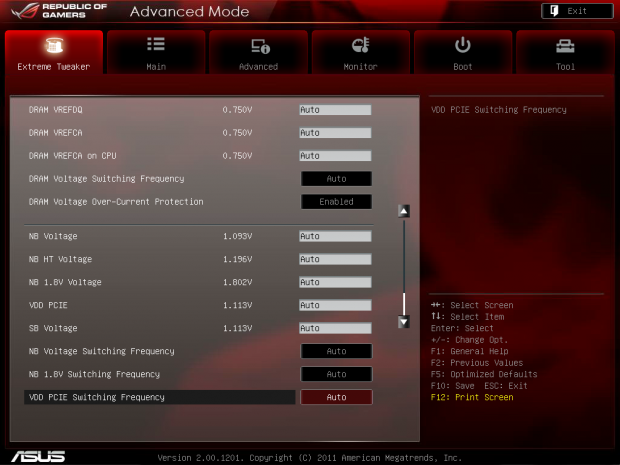Viewport: 620px width, 465px height.
Task: Click the Exit door icon
Action: click(554, 11)
